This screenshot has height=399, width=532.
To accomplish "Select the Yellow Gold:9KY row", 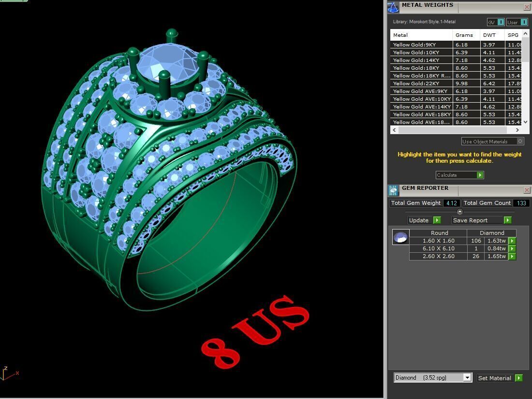I will (456, 45).
